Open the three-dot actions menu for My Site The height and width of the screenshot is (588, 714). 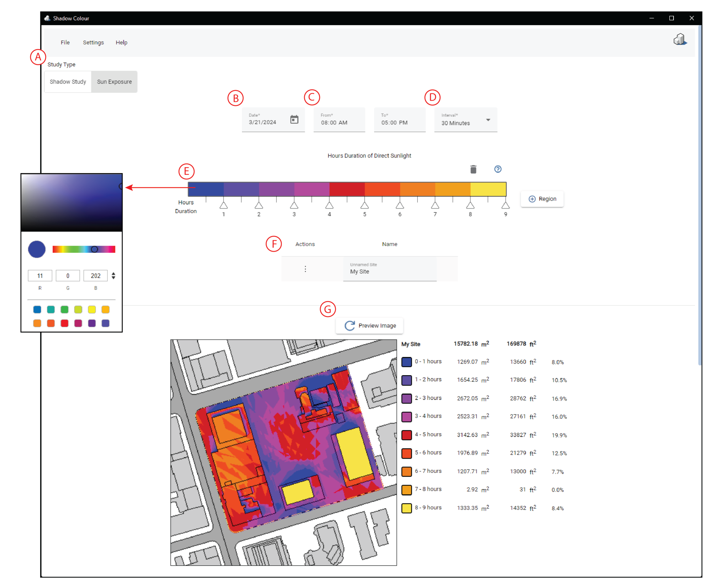pyautogui.click(x=305, y=269)
